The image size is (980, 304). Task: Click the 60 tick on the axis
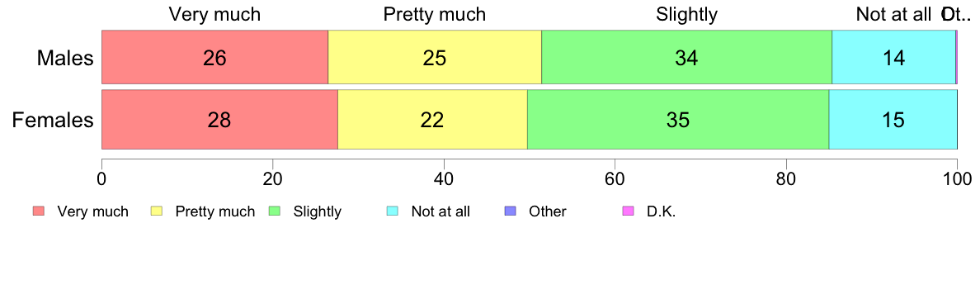pyautogui.click(x=615, y=178)
